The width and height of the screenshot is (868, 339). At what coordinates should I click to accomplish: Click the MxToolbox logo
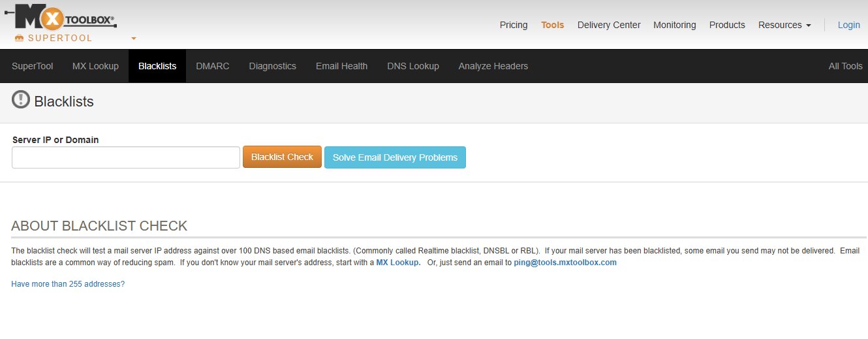[61, 16]
